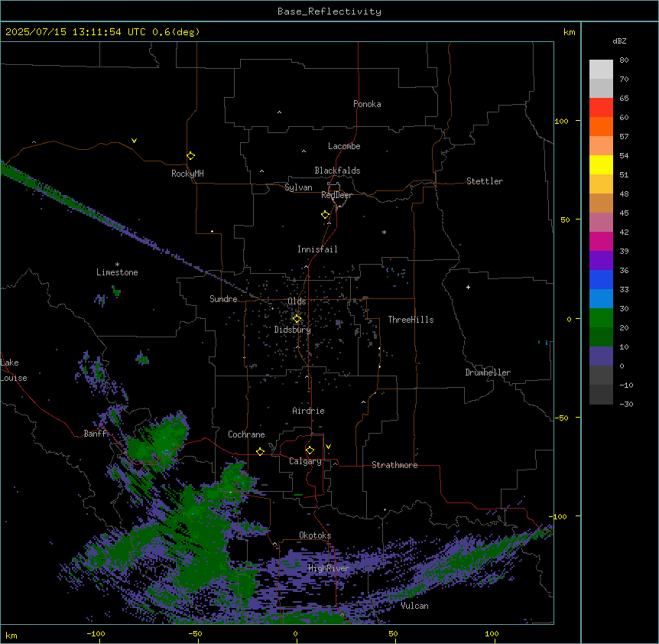Click the Sundre label
The height and width of the screenshot is (644, 659).
223,299
